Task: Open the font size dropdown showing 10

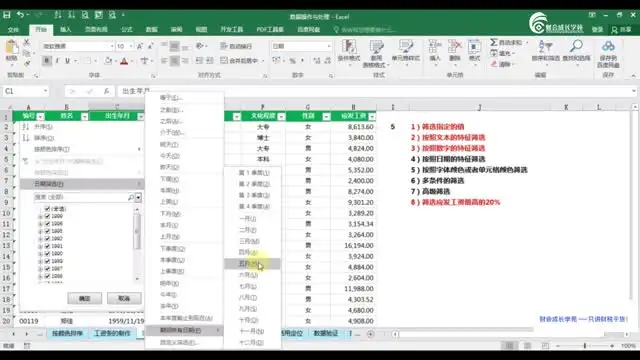Action: (131, 46)
